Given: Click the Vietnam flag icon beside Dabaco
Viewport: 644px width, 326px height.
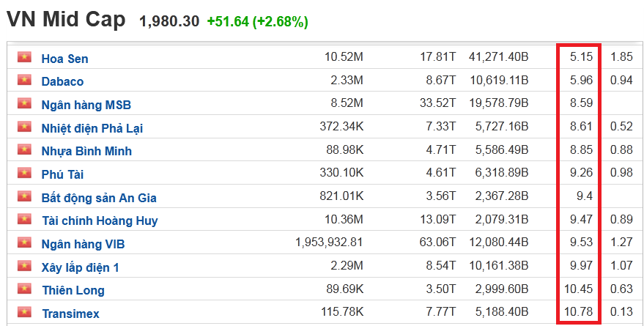Looking at the screenshot, I should 25,81.
